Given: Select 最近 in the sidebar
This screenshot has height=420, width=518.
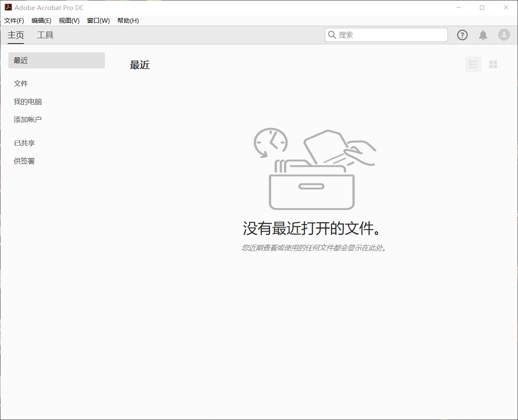Looking at the screenshot, I should coord(56,60).
